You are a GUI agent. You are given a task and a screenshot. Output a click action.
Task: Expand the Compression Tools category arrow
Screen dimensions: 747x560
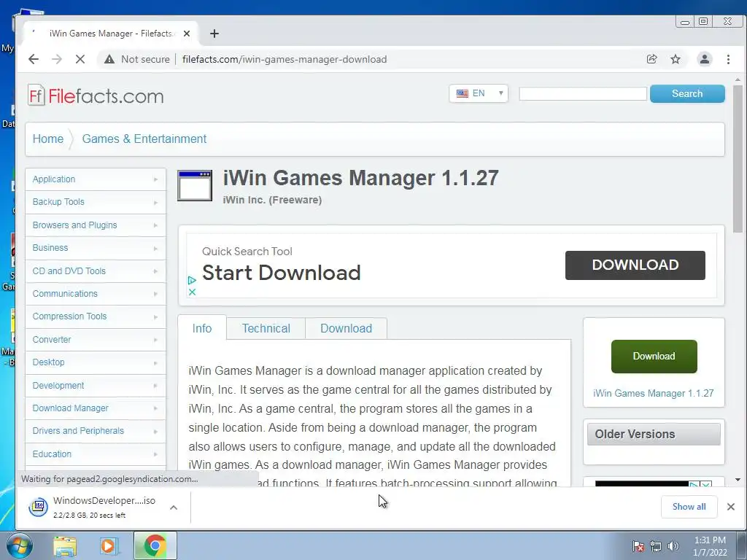tap(156, 316)
